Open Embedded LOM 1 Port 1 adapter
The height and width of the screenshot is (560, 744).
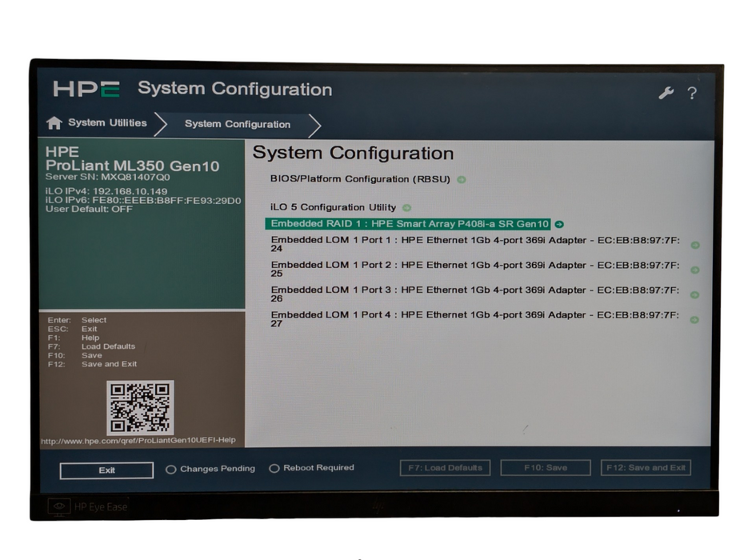pyautogui.click(x=475, y=244)
